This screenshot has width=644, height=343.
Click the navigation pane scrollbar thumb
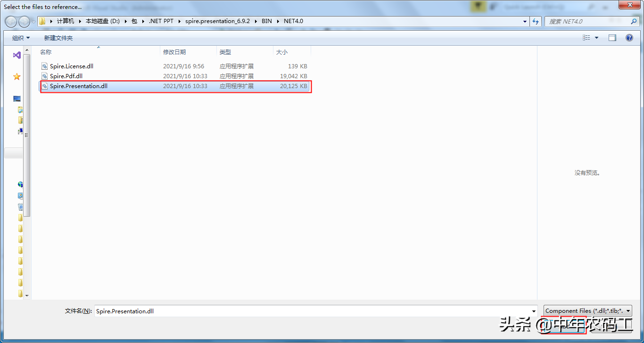pos(27,135)
